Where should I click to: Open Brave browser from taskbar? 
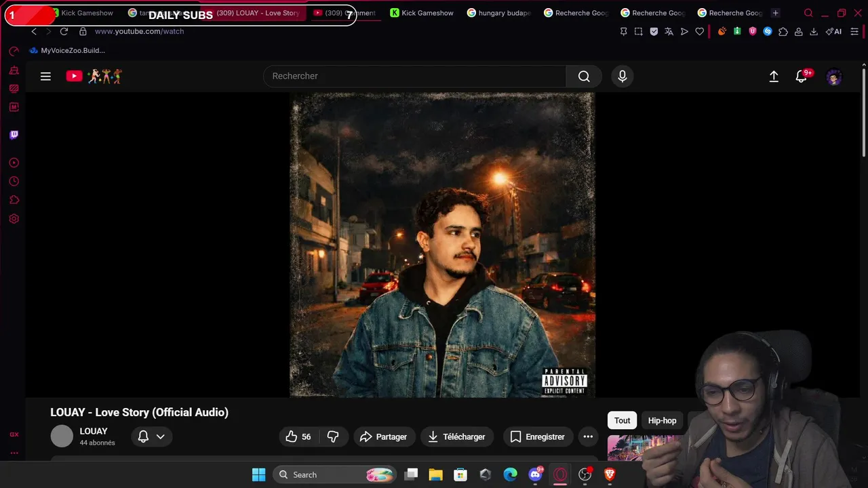610,474
